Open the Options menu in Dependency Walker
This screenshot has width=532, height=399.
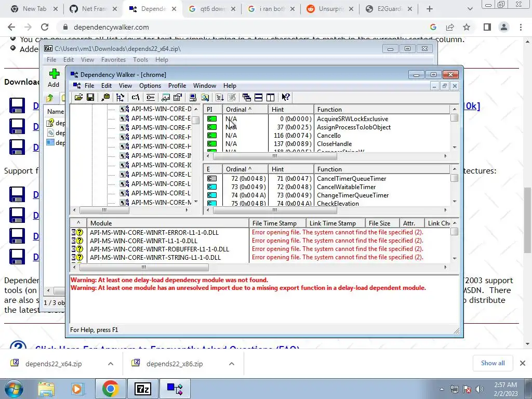click(150, 86)
